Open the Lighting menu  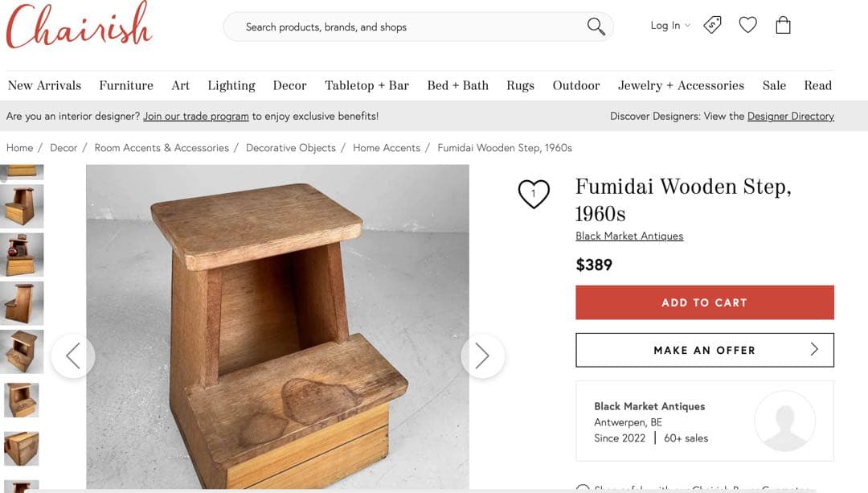tap(231, 85)
